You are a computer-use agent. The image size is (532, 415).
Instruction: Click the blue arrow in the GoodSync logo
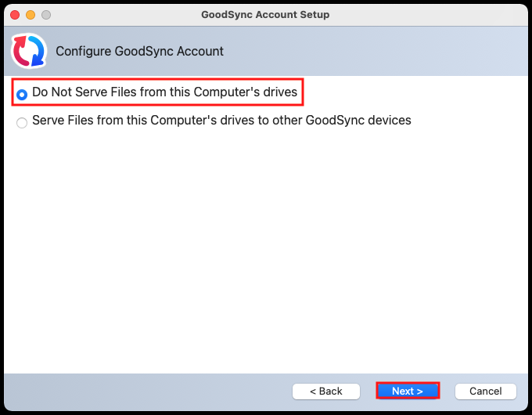35,55
